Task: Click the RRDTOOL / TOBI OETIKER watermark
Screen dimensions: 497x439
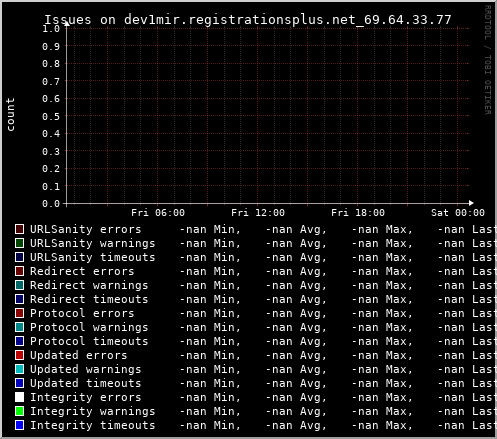Action: tap(488, 60)
